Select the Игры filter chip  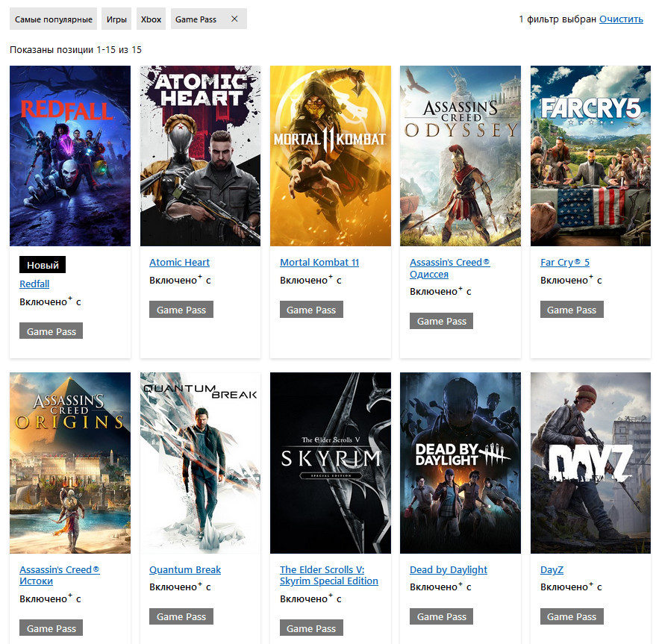point(116,19)
